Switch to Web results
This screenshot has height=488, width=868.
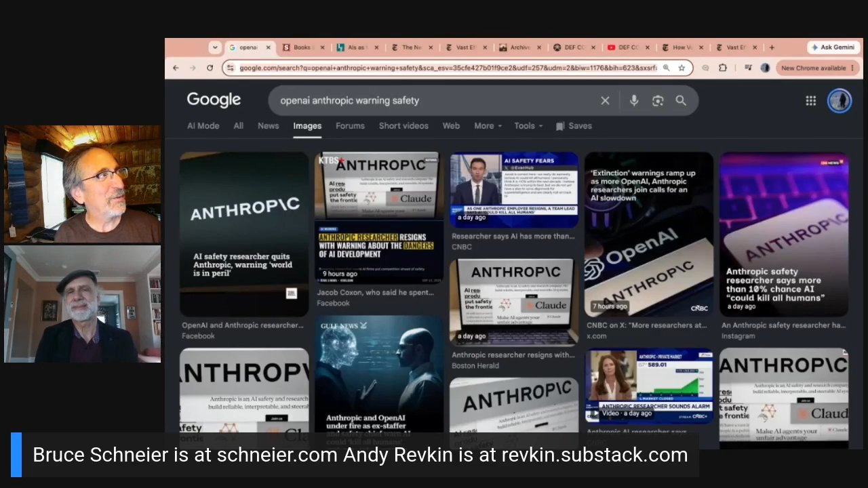[451, 125]
